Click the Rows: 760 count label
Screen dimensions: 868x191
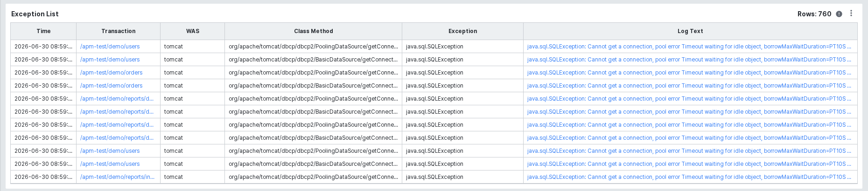(x=814, y=14)
